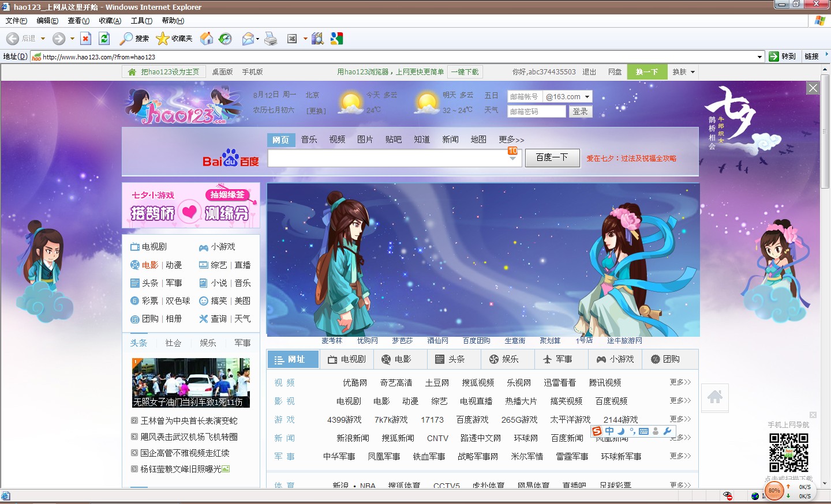Close the Qixi theme banner X

[x=813, y=88]
